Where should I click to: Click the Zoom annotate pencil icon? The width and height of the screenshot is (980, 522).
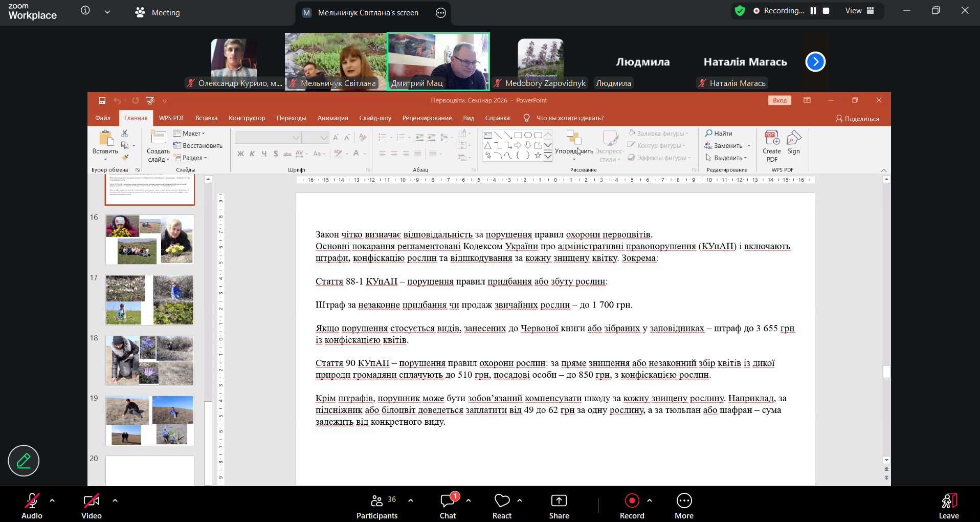click(x=24, y=461)
